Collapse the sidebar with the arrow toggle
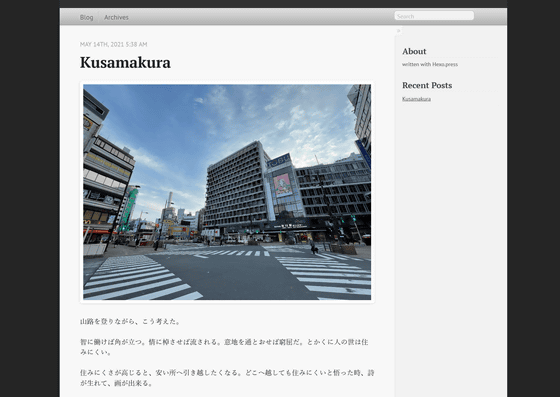This screenshot has height=397, width=560. [x=399, y=31]
